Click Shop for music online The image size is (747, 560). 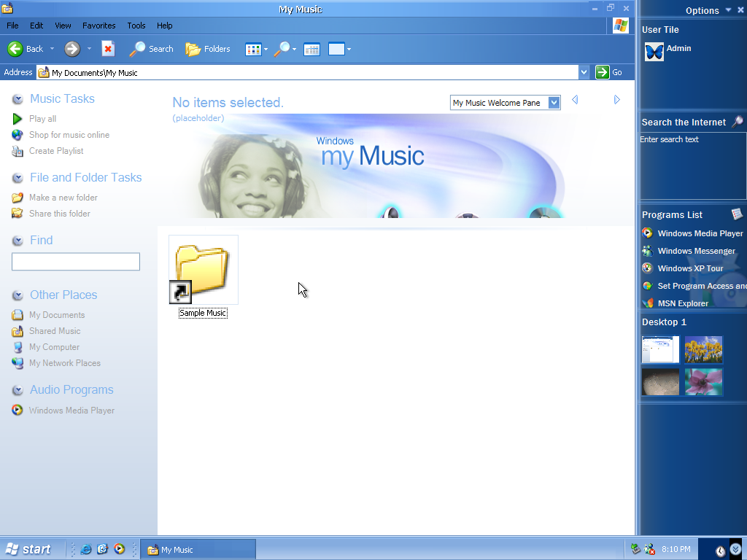(x=69, y=135)
